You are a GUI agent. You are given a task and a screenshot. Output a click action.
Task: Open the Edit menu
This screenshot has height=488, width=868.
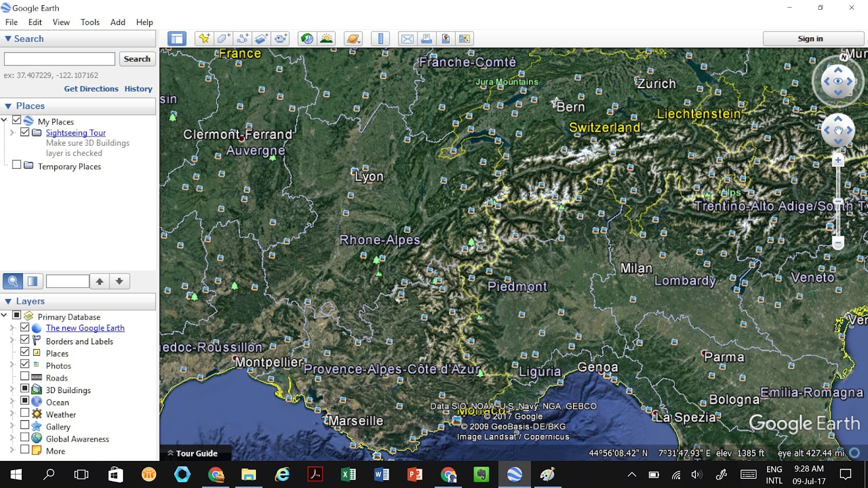click(35, 22)
